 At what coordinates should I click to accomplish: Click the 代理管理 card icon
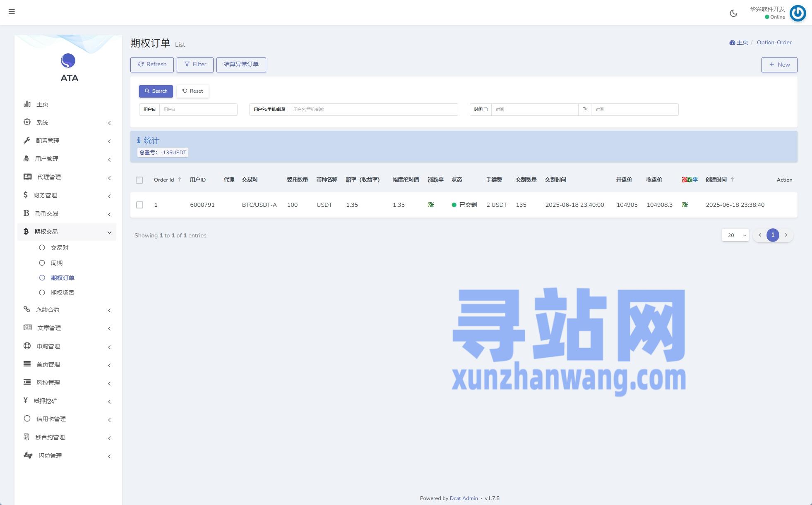(28, 177)
